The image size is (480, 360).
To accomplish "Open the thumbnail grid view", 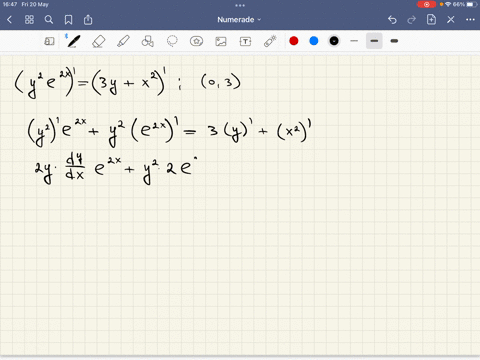I will (29, 20).
